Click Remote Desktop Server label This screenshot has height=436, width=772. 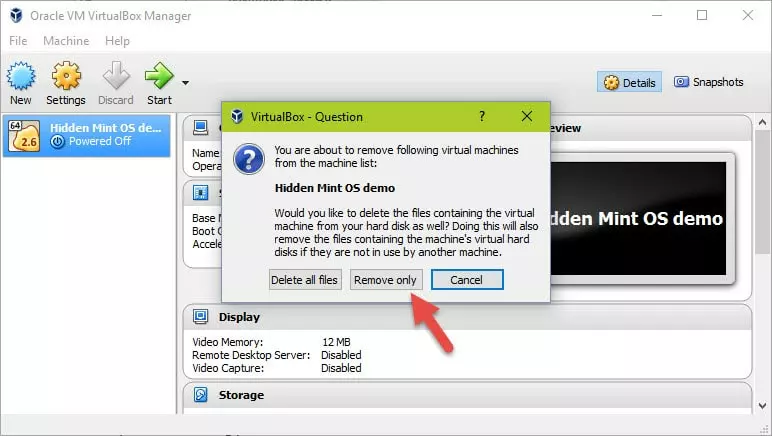pyautogui.click(x=251, y=355)
